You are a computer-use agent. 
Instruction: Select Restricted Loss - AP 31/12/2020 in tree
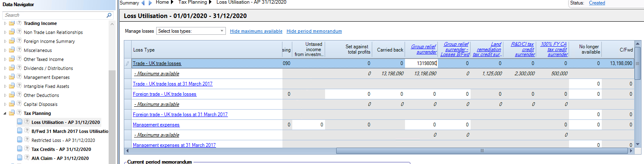63,140
